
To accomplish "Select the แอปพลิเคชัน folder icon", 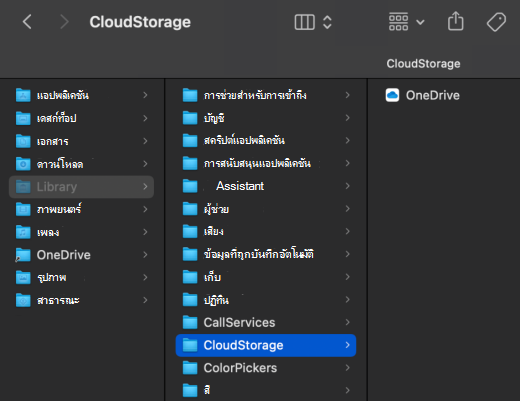I will (x=23, y=95).
